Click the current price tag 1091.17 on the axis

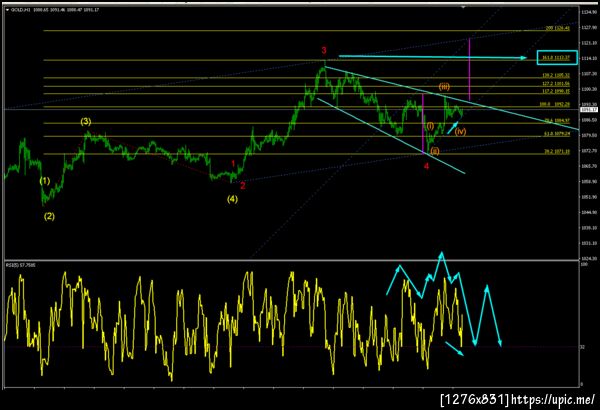coord(589,110)
